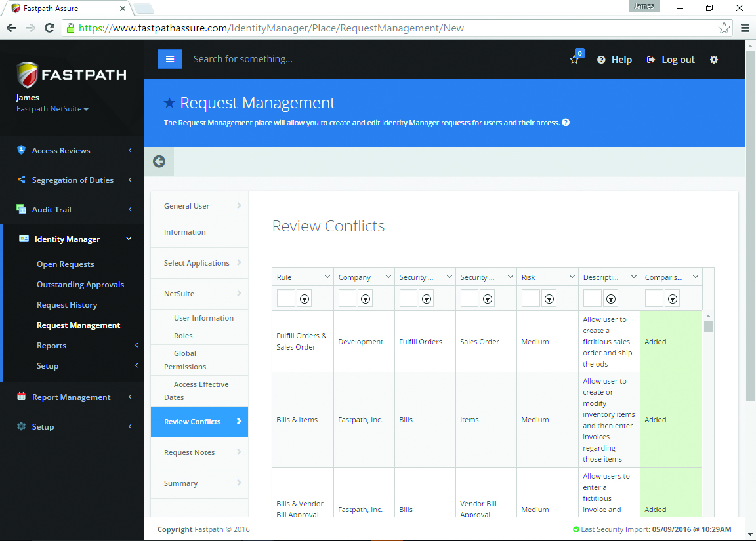Screen dimensions: 756x541
Task: Open the Description column header dropdown
Action: click(633, 277)
